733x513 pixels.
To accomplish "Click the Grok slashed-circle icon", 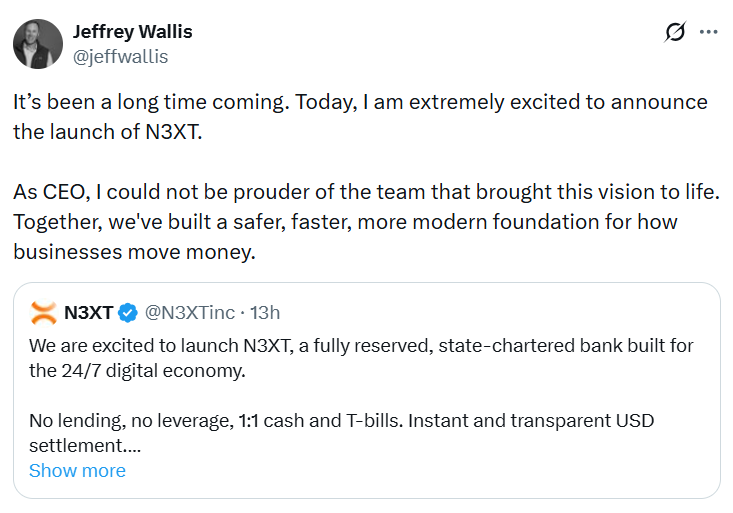I will pos(676,32).
